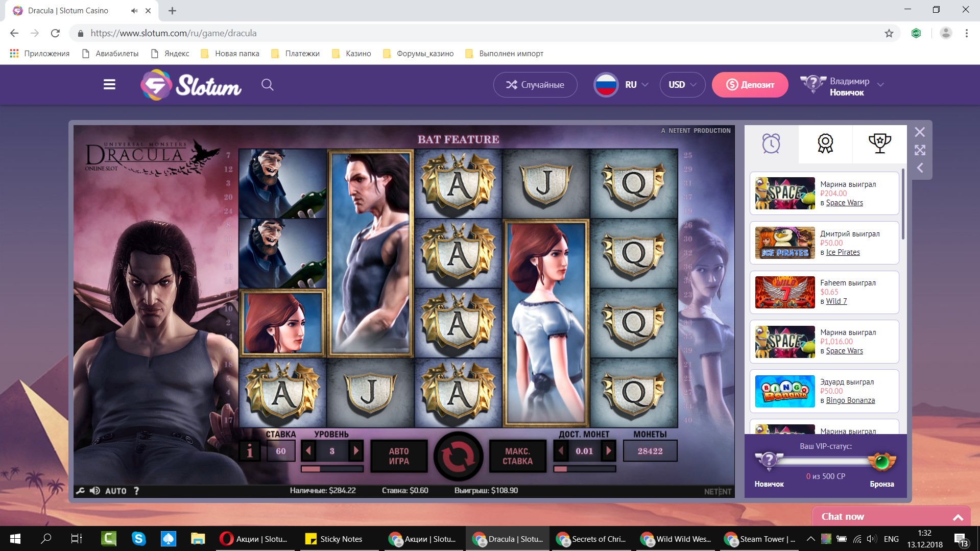The width and height of the screenshot is (980, 551).
Task: Open the search magnifier in header
Action: [268, 85]
